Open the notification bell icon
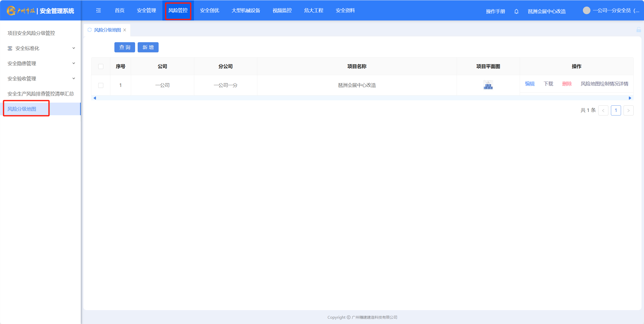This screenshot has width=644, height=324. coord(516,11)
